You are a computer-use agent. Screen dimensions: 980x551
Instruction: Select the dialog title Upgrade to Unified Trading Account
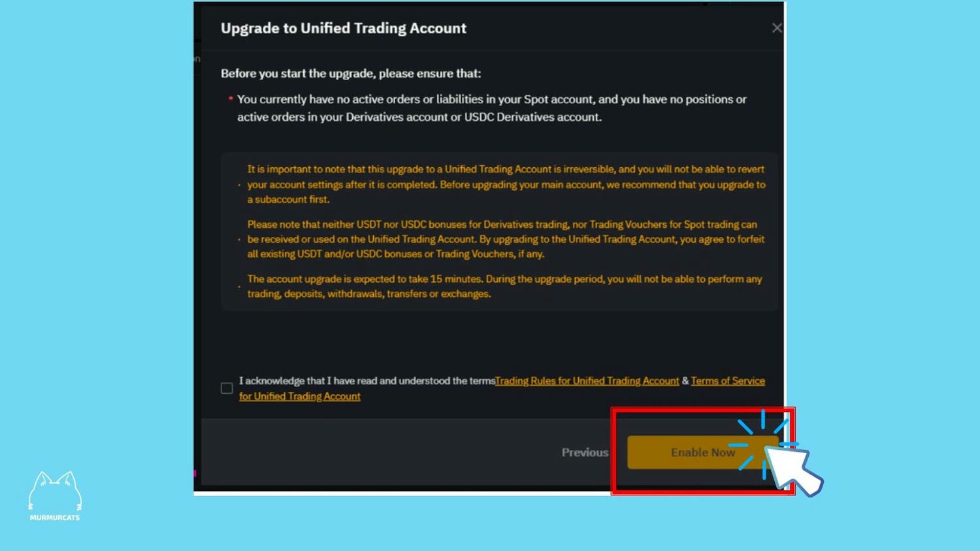(344, 28)
